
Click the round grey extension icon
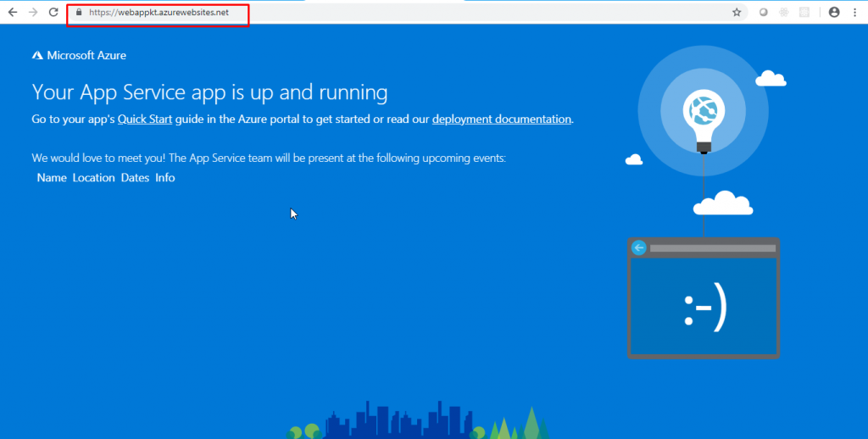764,12
